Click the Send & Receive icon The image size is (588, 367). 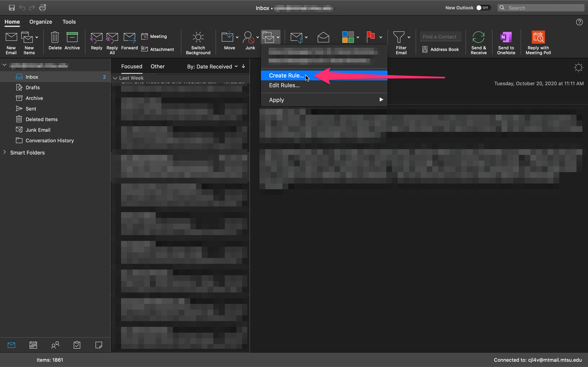(478, 37)
